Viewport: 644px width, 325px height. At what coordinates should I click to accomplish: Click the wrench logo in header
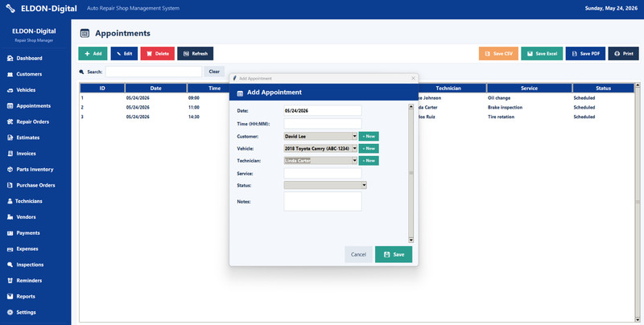(x=10, y=8)
